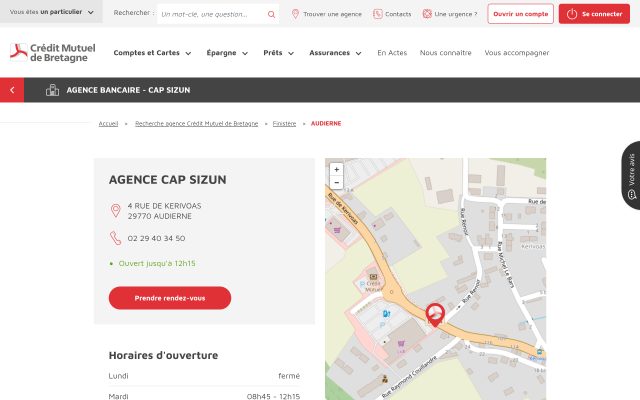Click the Prendre rendez-vous button

pyautogui.click(x=170, y=298)
